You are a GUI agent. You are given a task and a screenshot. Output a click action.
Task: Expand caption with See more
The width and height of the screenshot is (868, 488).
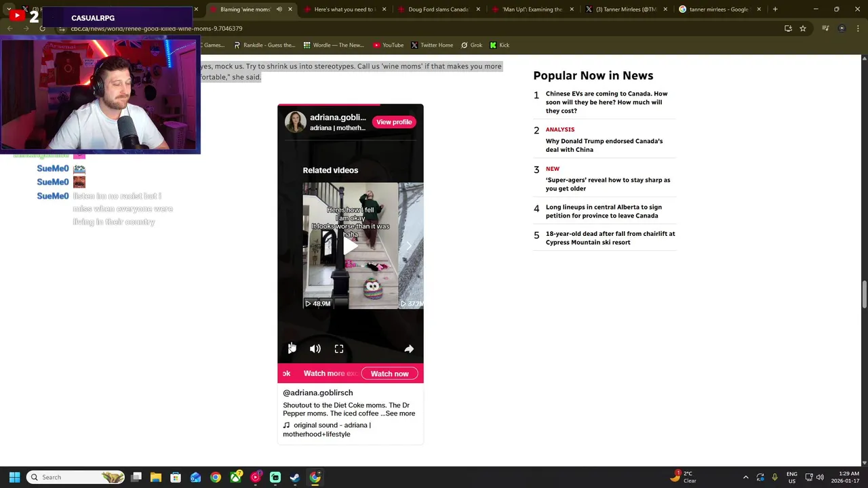400,413
